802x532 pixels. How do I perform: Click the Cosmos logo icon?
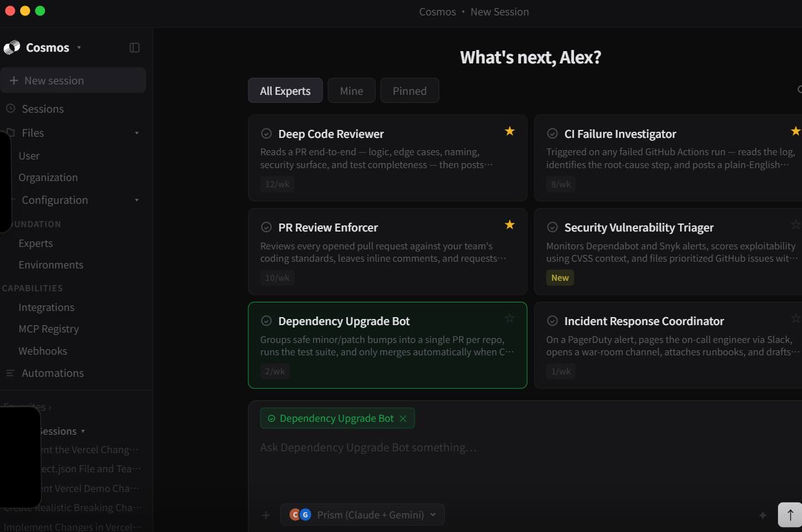click(x=12, y=47)
